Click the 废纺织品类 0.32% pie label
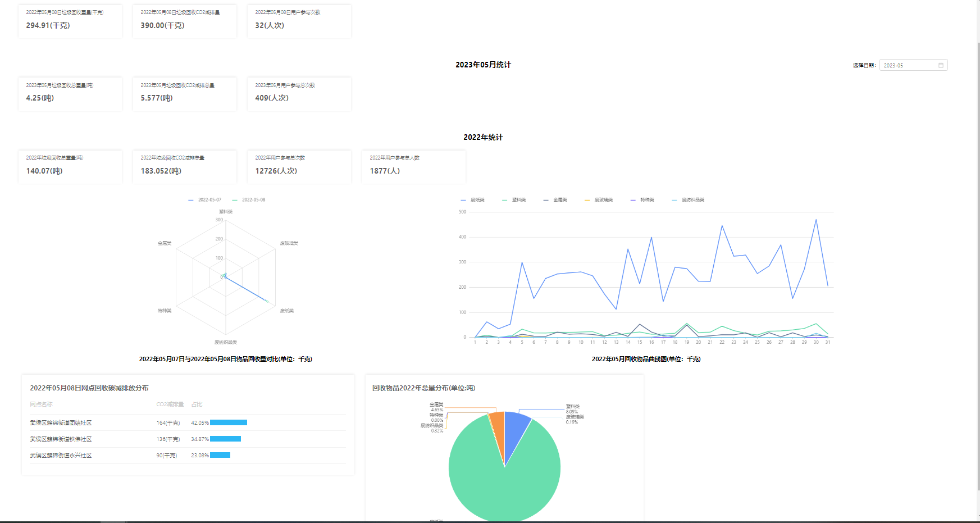 (x=432, y=428)
